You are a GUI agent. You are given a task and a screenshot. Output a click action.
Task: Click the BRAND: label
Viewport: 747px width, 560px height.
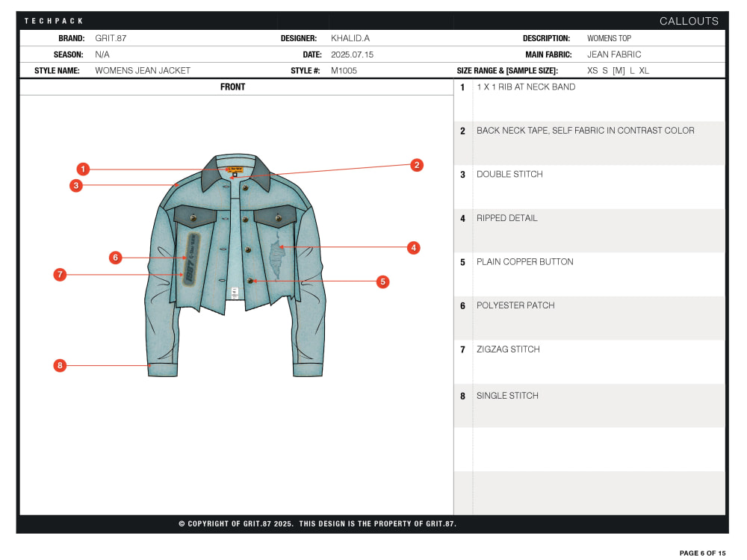point(72,38)
